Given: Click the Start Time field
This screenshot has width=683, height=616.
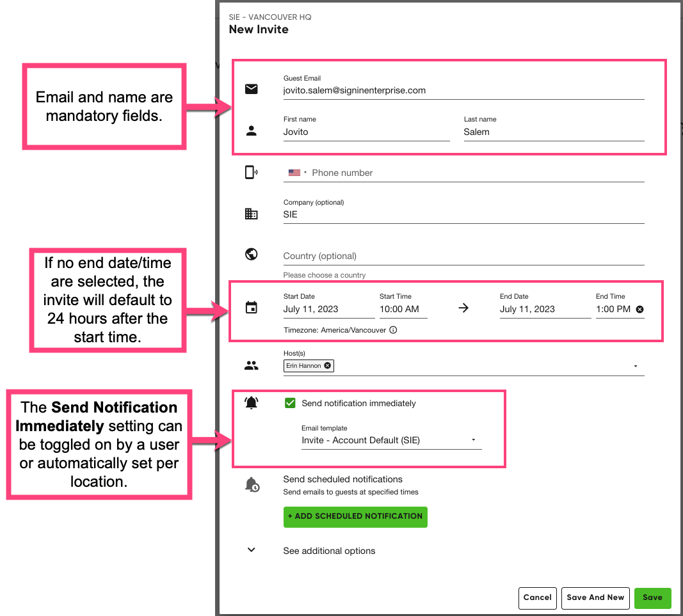Looking at the screenshot, I should pyautogui.click(x=403, y=309).
